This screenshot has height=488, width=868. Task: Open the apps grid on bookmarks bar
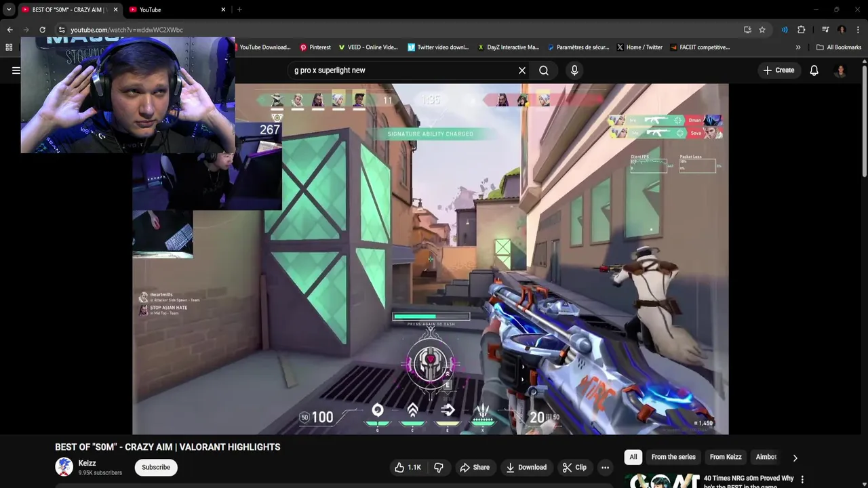tap(9, 47)
